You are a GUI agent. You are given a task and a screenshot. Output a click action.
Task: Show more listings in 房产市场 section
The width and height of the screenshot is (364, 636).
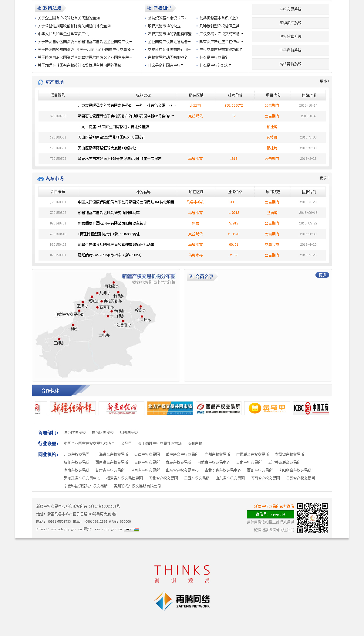pyautogui.click(x=324, y=81)
